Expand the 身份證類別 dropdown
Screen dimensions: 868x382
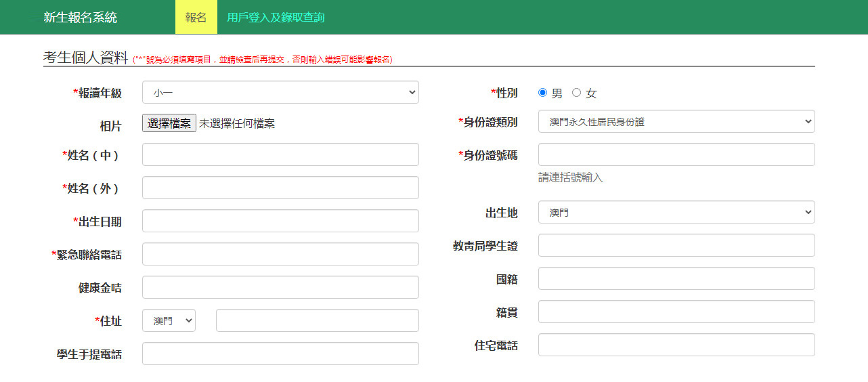(676, 122)
